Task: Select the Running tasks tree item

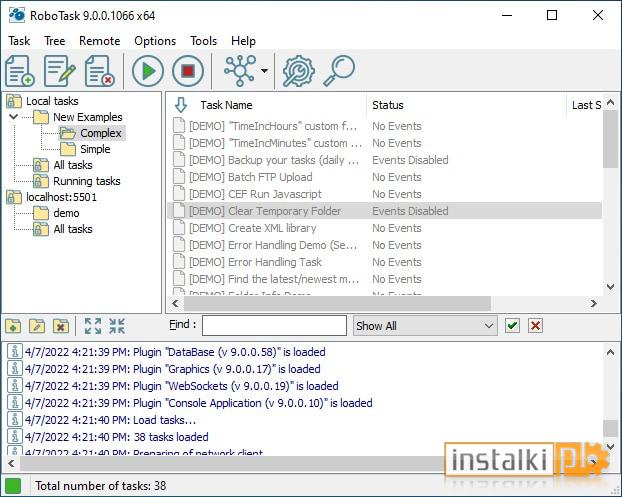Action: (x=86, y=181)
